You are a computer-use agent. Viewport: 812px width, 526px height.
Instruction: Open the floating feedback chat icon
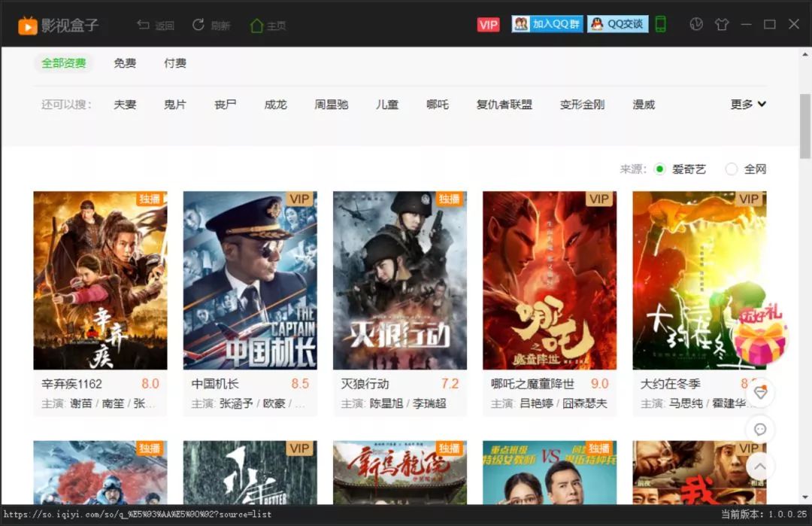click(760, 429)
